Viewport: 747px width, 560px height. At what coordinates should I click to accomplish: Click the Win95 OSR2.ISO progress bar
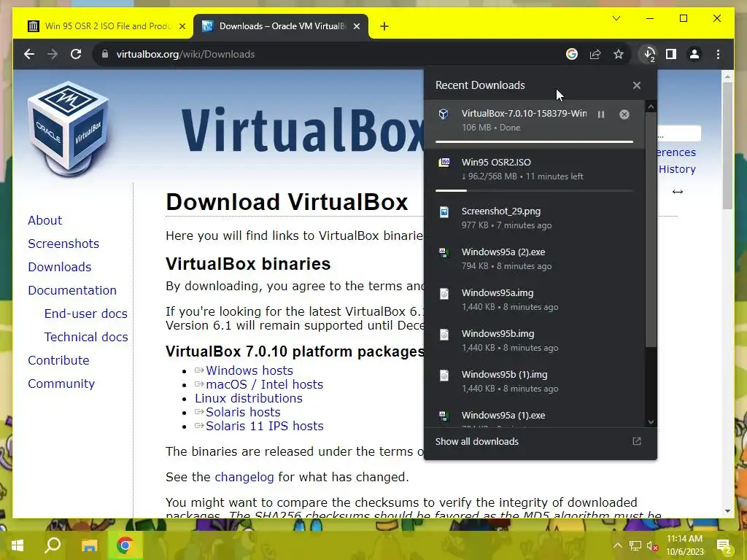(x=534, y=190)
